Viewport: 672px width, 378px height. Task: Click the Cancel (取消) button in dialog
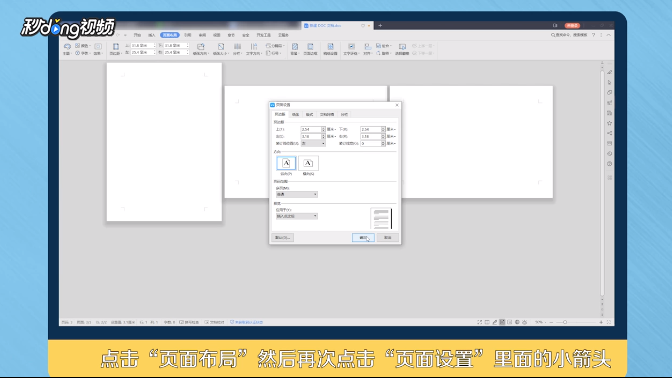387,237
